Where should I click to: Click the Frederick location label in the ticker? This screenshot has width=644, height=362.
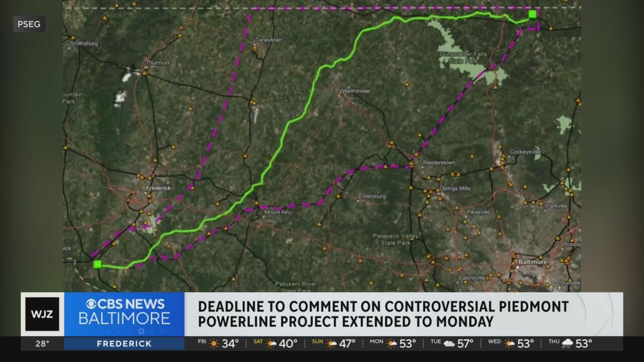124,344
